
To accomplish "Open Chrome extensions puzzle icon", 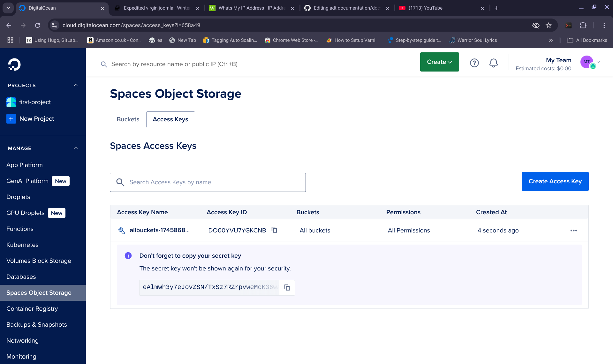I will (x=583, y=25).
